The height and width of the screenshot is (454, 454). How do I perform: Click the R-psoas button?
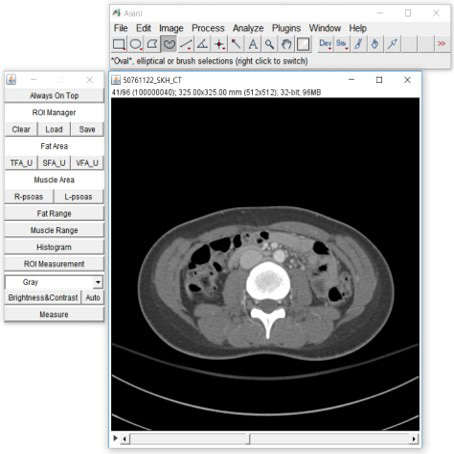coord(29,197)
